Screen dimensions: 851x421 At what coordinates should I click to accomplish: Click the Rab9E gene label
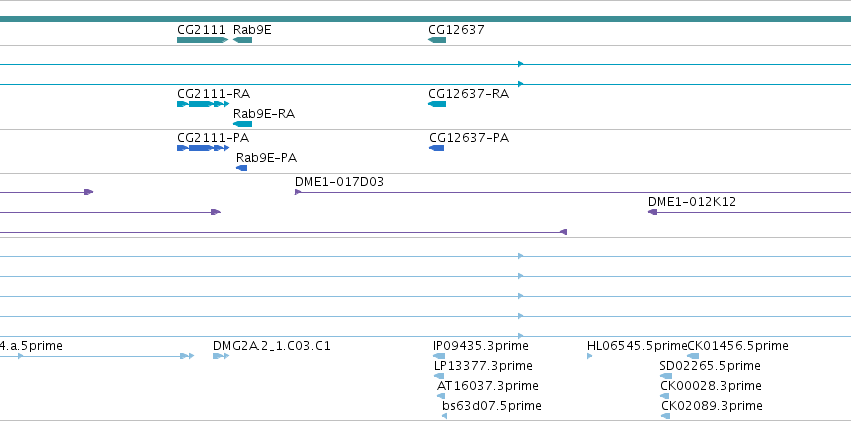click(252, 30)
